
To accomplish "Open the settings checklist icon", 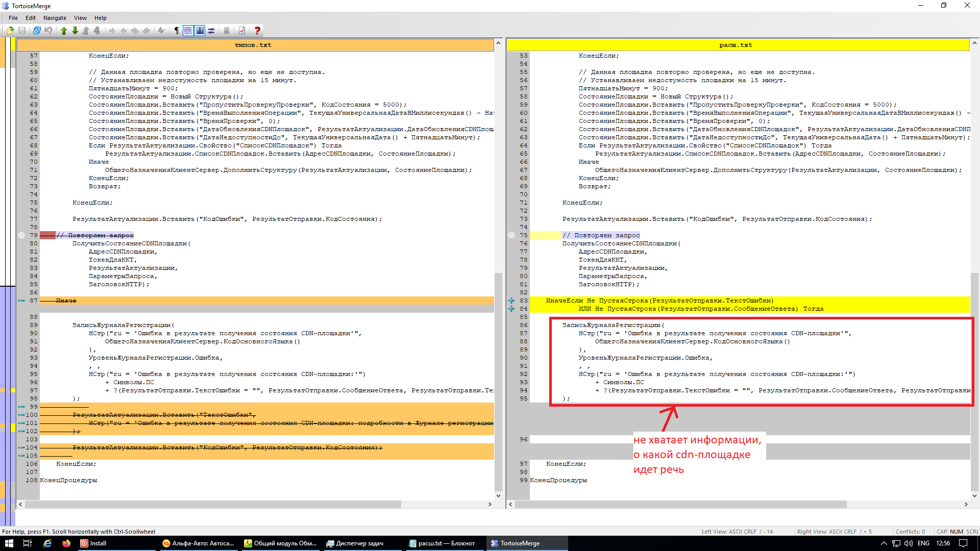I will point(242,31).
